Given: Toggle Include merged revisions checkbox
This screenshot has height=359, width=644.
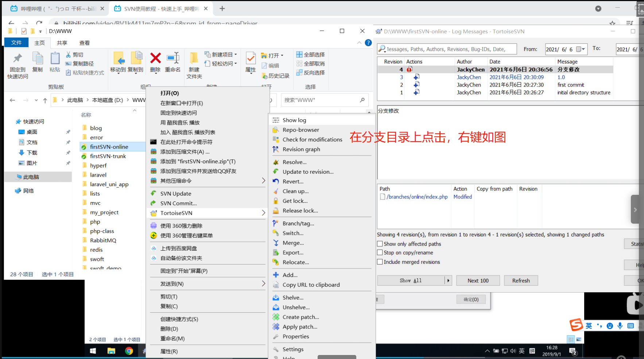Looking at the screenshot, I should 380,262.
